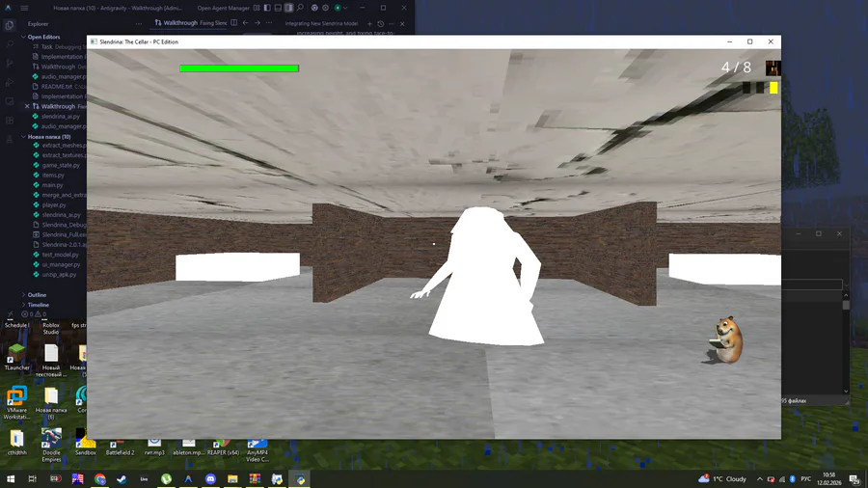Open agent conversation history clock icon
This screenshot has width=868, height=488.
click(x=380, y=24)
